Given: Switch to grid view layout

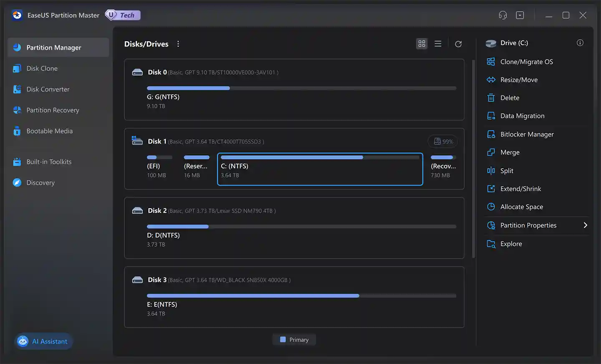Looking at the screenshot, I should tap(422, 44).
